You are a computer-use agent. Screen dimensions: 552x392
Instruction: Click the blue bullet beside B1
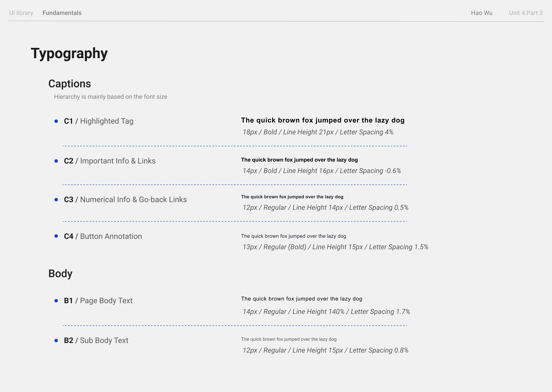56,301
